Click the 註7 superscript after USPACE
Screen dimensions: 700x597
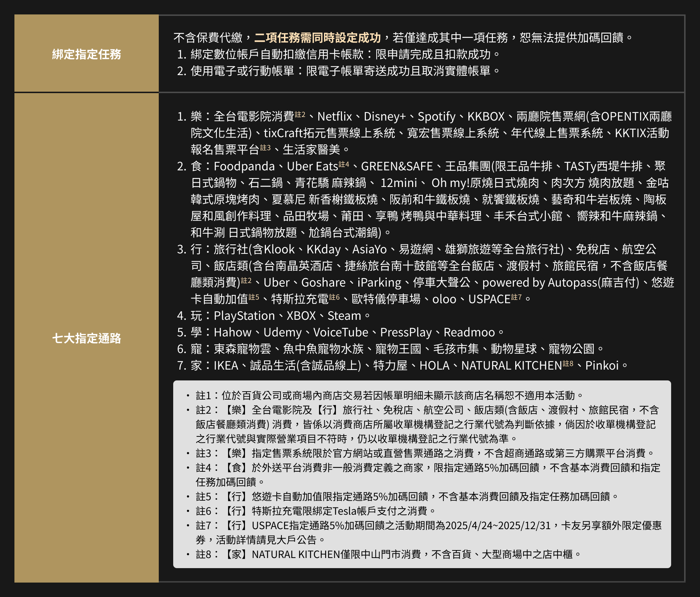coord(516,297)
